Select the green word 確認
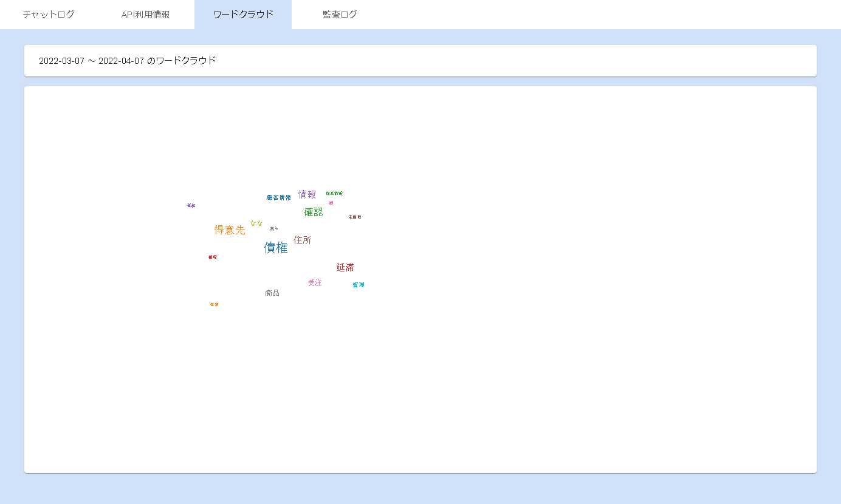 pos(314,212)
